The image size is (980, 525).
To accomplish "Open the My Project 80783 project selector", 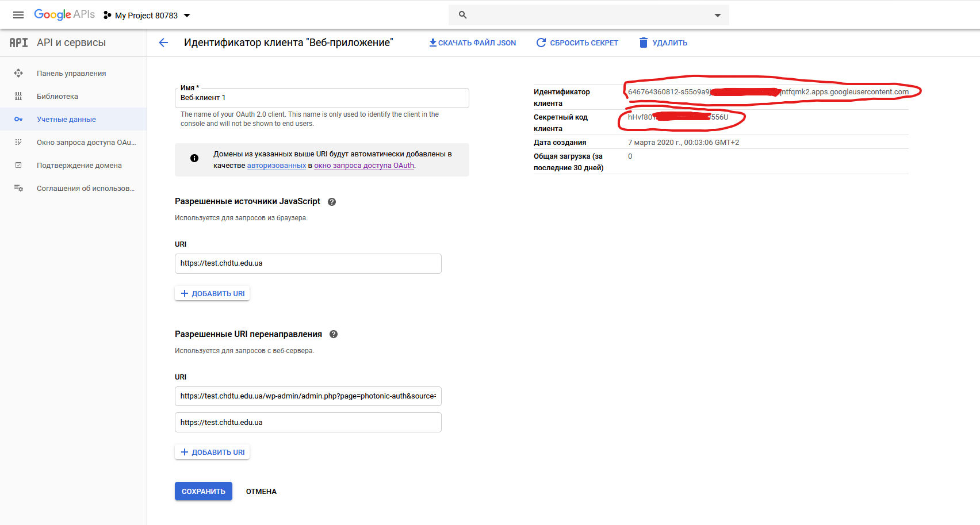I will [147, 16].
